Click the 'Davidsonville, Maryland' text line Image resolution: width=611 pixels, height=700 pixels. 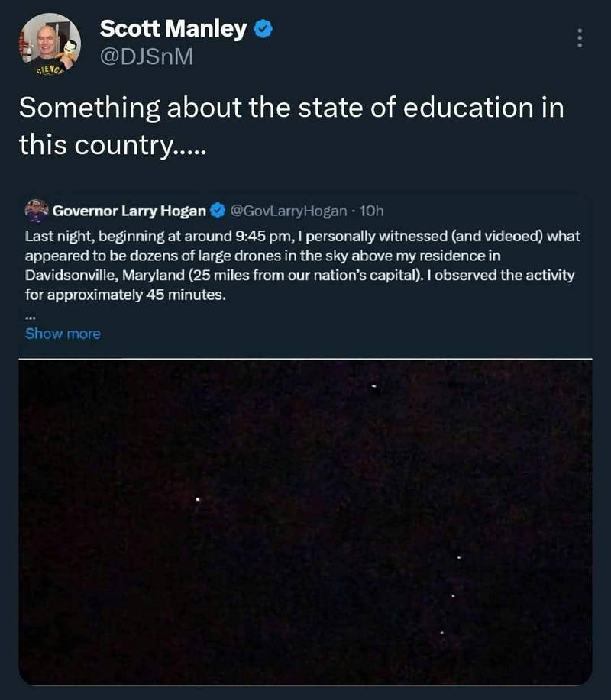click(x=299, y=275)
